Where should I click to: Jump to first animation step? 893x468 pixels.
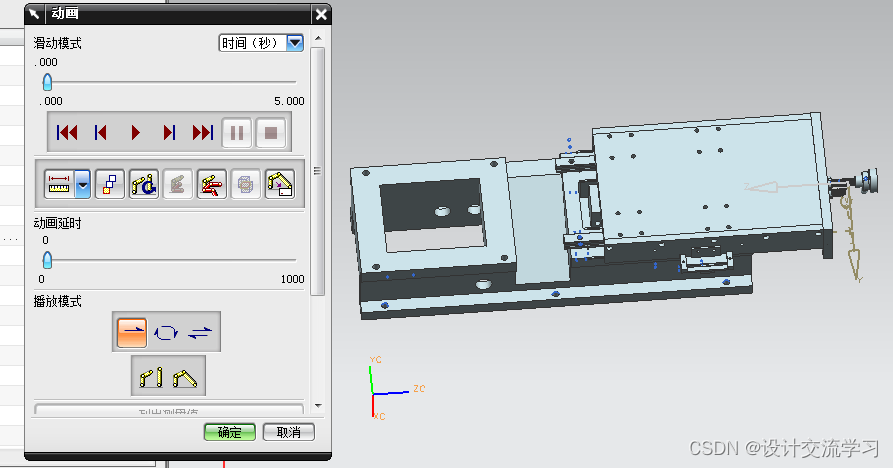(67, 133)
